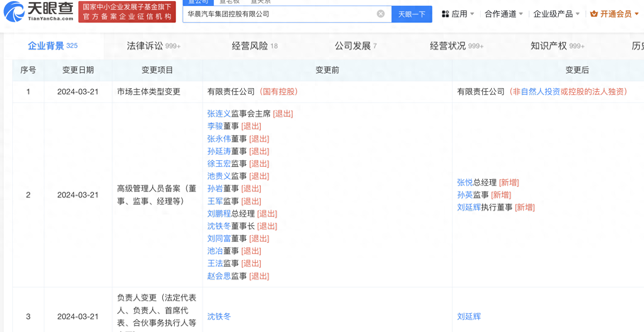Expand the 开通会员 dropdown arrow
The image size is (644, 332).
click(637, 14)
